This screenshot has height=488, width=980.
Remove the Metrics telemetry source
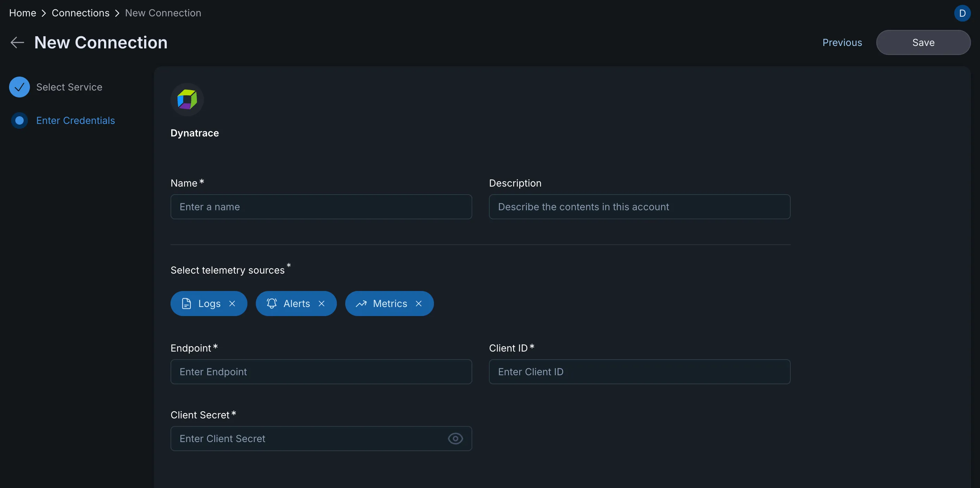point(418,304)
